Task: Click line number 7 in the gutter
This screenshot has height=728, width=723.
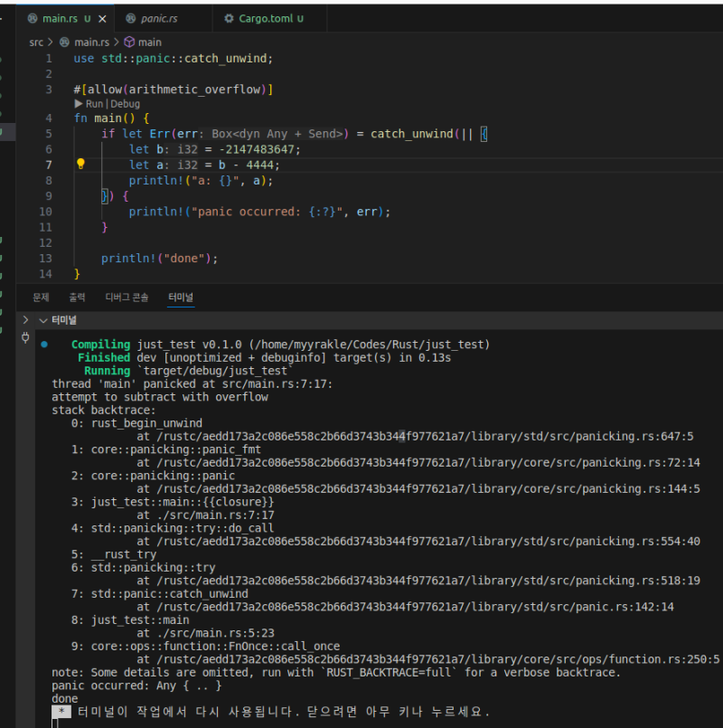Action: [x=49, y=165]
